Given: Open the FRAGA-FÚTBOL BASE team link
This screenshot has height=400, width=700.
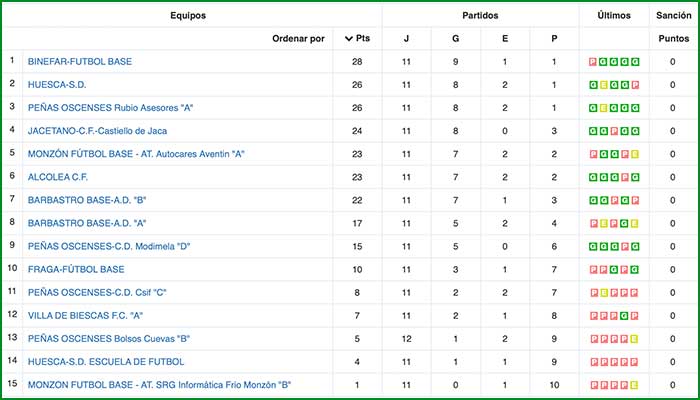Looking at the screenshot, I should (76, 269).
